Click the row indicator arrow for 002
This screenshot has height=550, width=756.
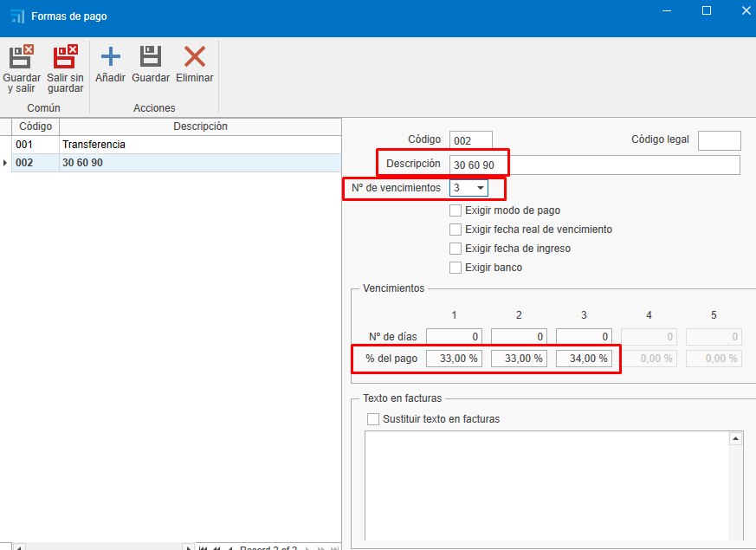5,163
